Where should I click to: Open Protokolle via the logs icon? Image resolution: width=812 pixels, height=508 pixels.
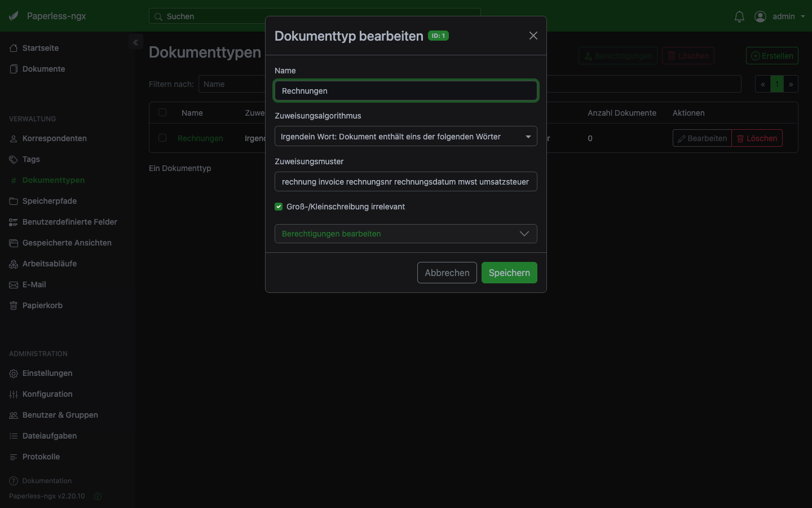[x=13, y=457]
